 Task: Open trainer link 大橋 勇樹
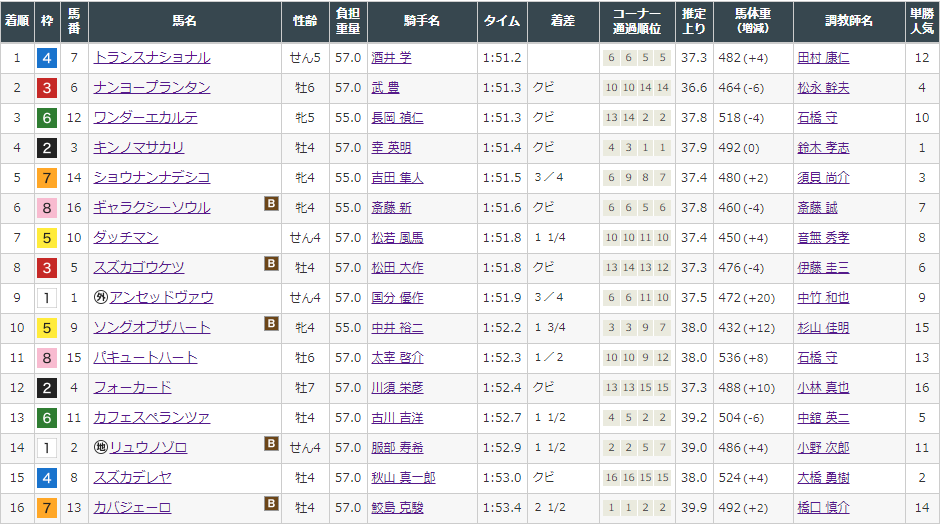(823, 478)
